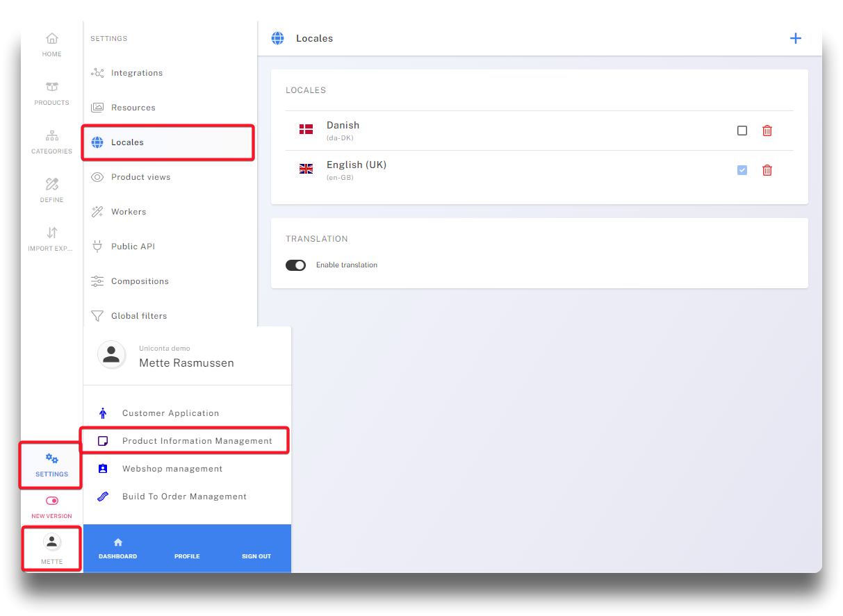Uncheck the English (UK) checkbox
This screenshot has width=843, height=616.
pyautogui.click(x=742, y=170)
